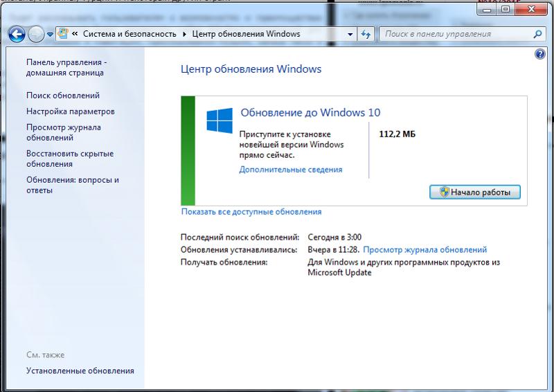
Task: Open 'Просмотр журнала обновлений' in the sidebar
Action: point(64,132)
